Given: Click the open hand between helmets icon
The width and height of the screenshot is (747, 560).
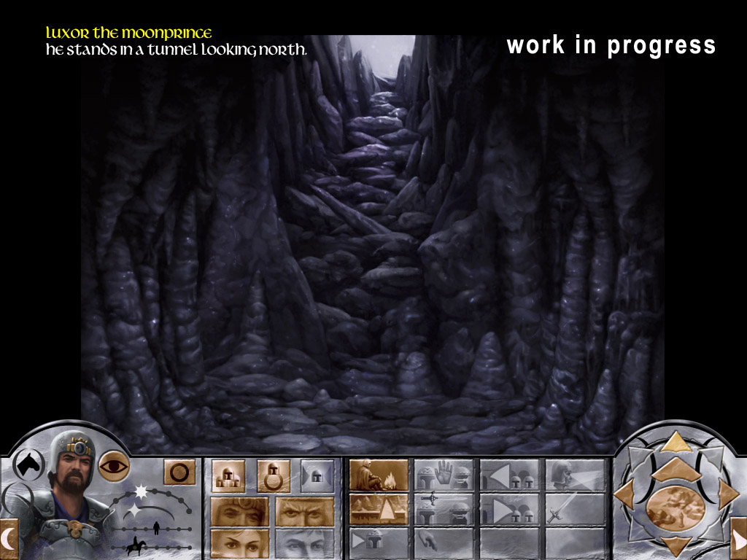Looking at the screenshot, I should [x=444, y=475].
